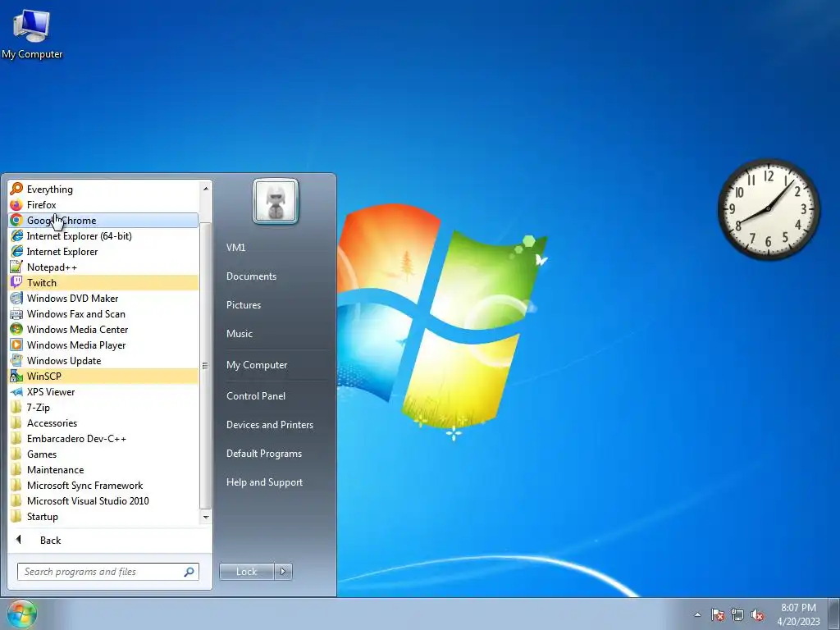Image resolution: width=840 pixels, height=630 pixels.
Task: Open XPS Viewer icon
Action: click(x=16, y=391)
